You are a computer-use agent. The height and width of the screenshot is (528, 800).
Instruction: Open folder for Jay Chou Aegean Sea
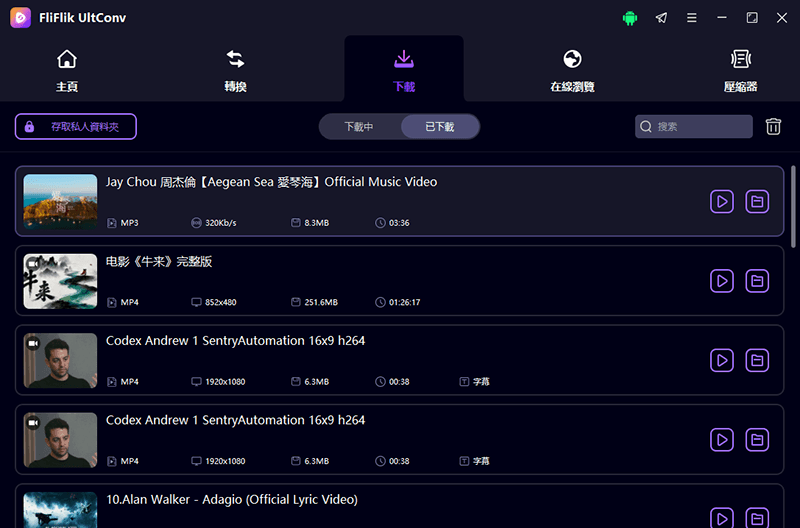pyautogui.click(x=757, y=202)
